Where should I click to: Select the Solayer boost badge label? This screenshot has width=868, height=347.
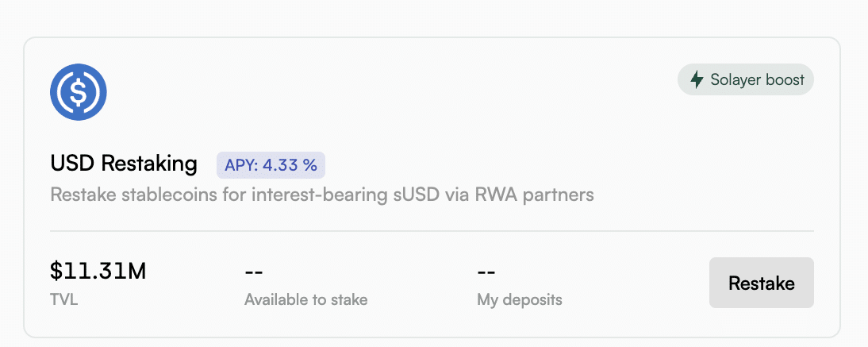(746, 79)
